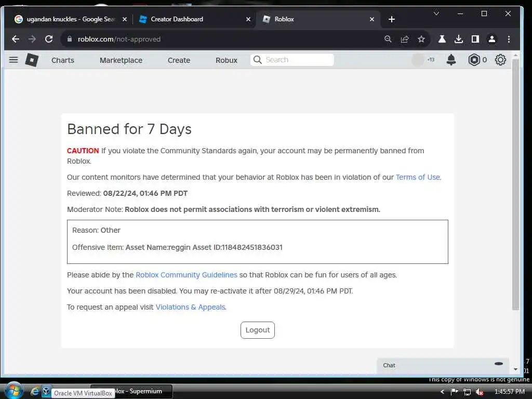Viewport: 532px width, 399px height.
Task: Go back using the browser back arrow
Action: (x=15, y=39)
